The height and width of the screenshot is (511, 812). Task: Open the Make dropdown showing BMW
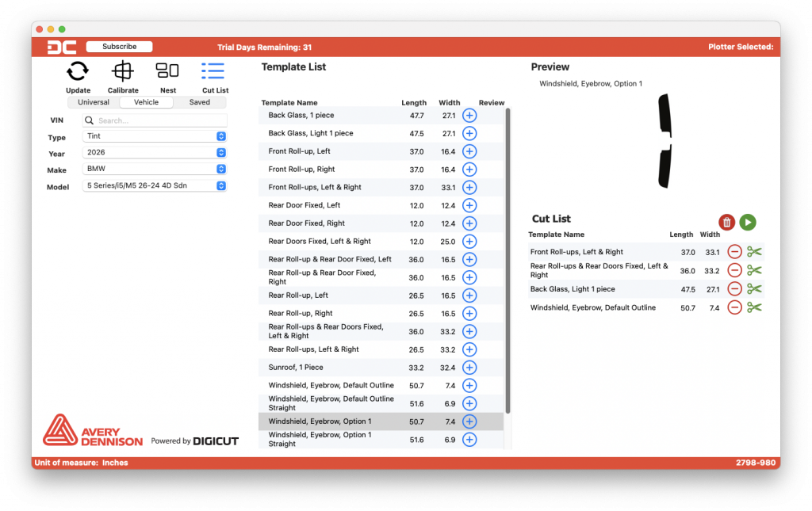pyautogui.click(x=223, y=169)
